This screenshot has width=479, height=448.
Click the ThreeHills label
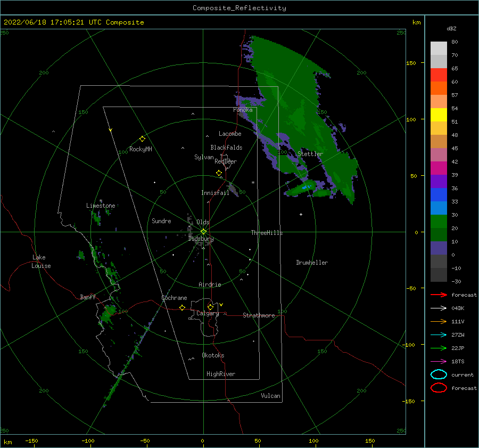click(267, 233)
